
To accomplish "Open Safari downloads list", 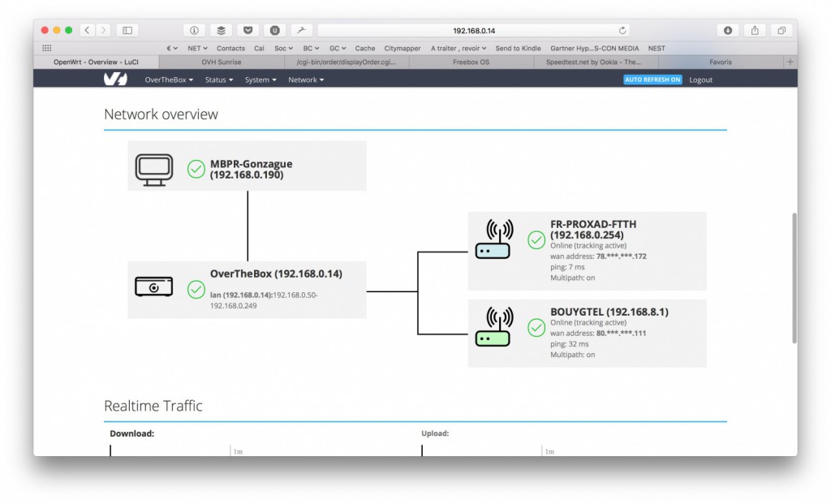I will click(728, 30).
